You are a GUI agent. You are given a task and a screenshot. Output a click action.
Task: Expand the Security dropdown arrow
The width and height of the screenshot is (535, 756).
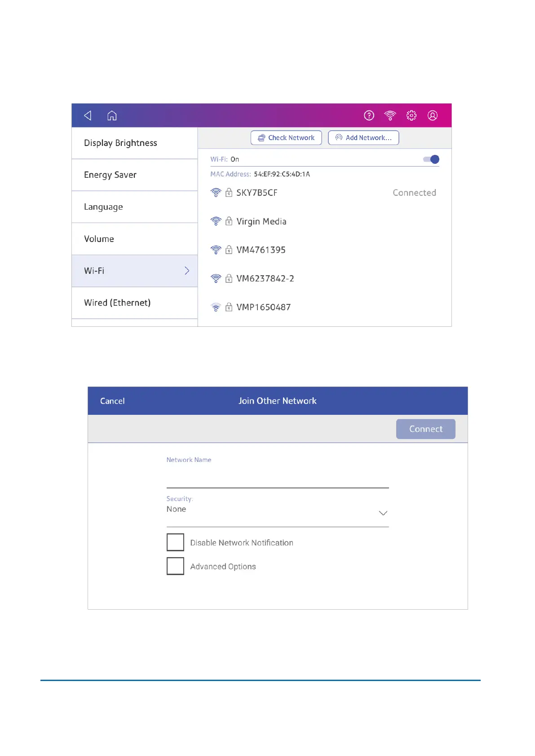[x=383, y=513]
